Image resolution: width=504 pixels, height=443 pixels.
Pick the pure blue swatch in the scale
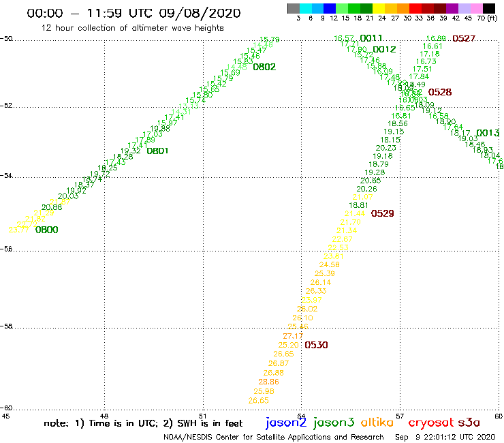click(330, 8)
